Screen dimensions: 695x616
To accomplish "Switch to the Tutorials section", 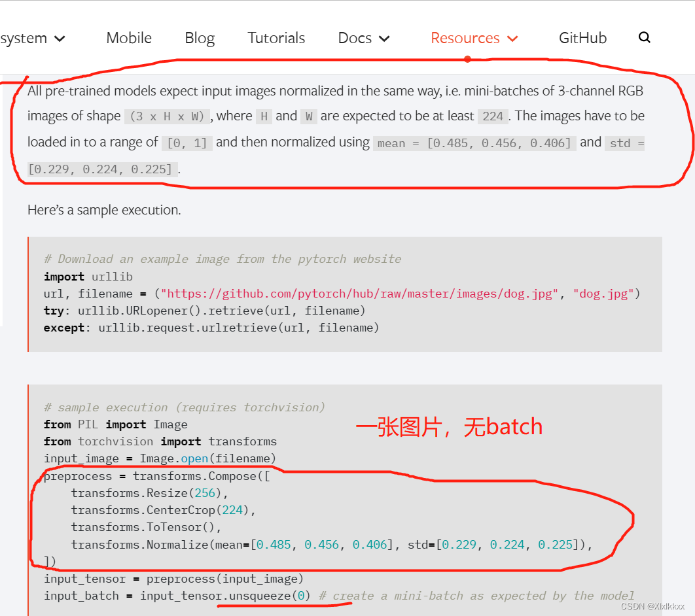I will coord(276,38).
